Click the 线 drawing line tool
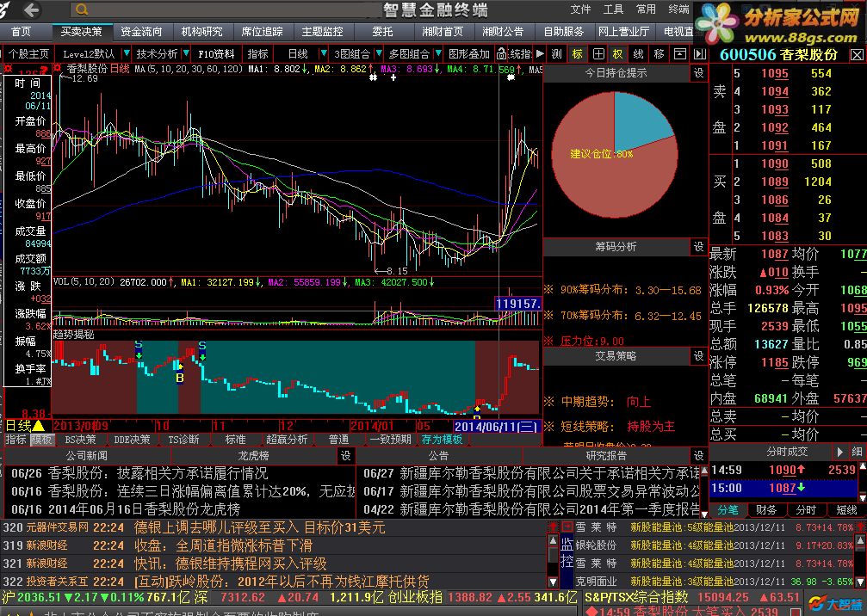Image resolution: width=867 pixels, height=616 pixels. click(x=638, y=53)
